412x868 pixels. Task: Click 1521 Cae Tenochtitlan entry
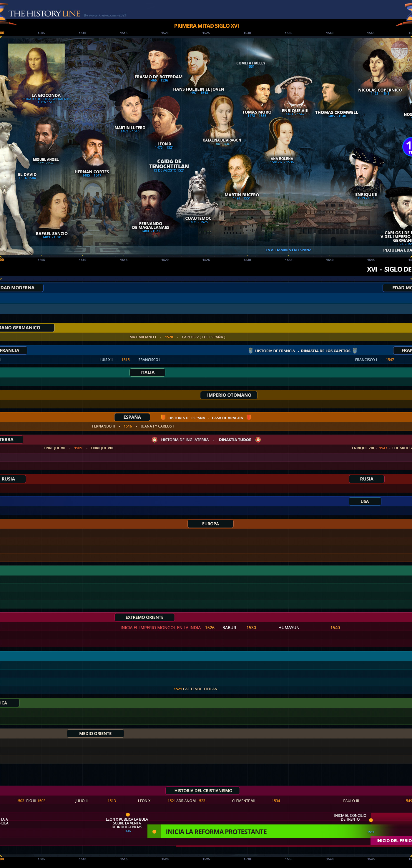(195, 689)
